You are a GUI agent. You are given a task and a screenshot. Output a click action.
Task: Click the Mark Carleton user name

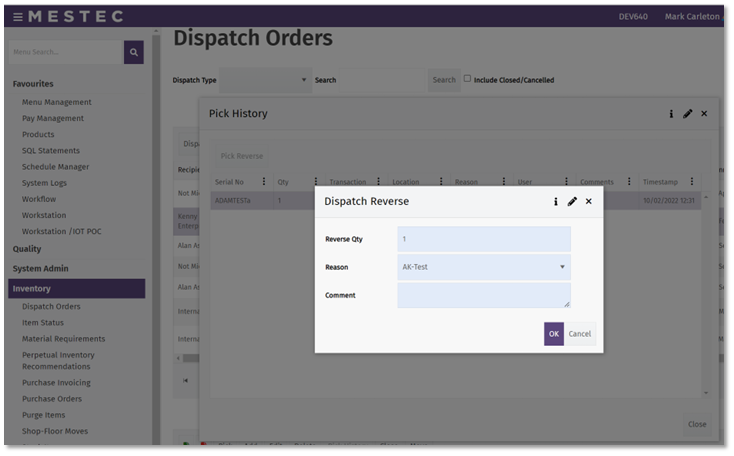(x=692, y=17)
